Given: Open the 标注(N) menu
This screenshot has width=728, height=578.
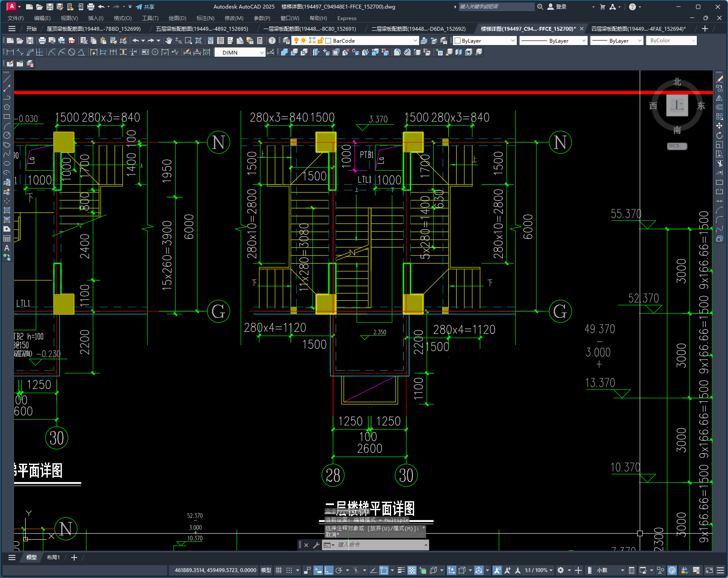Looking at the screenshot, I should pos(205,18).
